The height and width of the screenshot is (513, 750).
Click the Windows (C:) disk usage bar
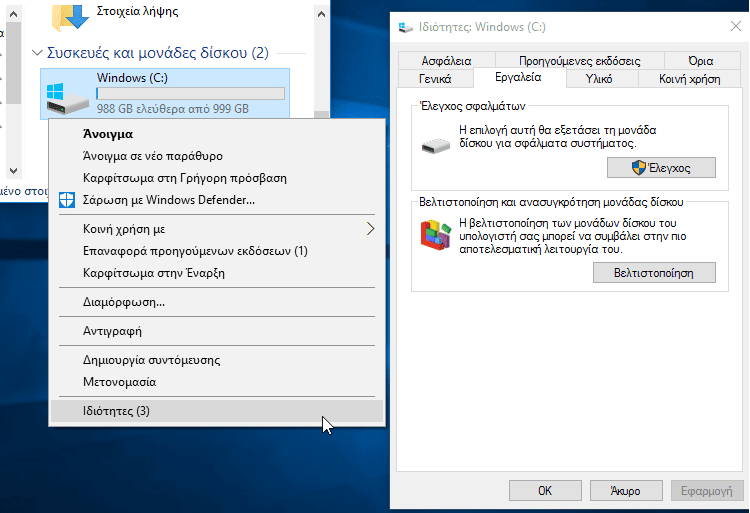click(190, 94)
